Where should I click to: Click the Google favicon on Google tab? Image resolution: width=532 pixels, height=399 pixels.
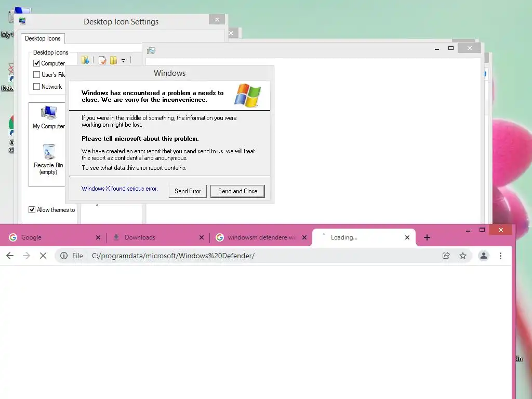(13, 237)
